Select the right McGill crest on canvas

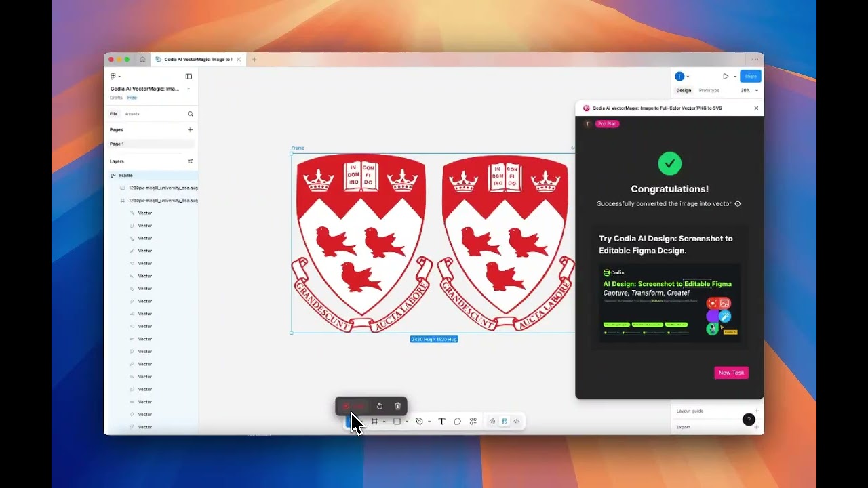(506, 243)
